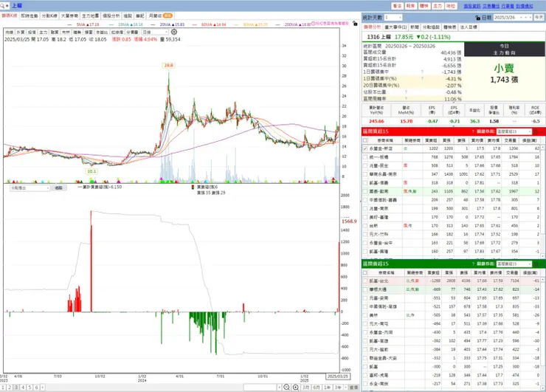Open the 行事曆 link
The image size is (546, 392).
click(x=508, y=6)
